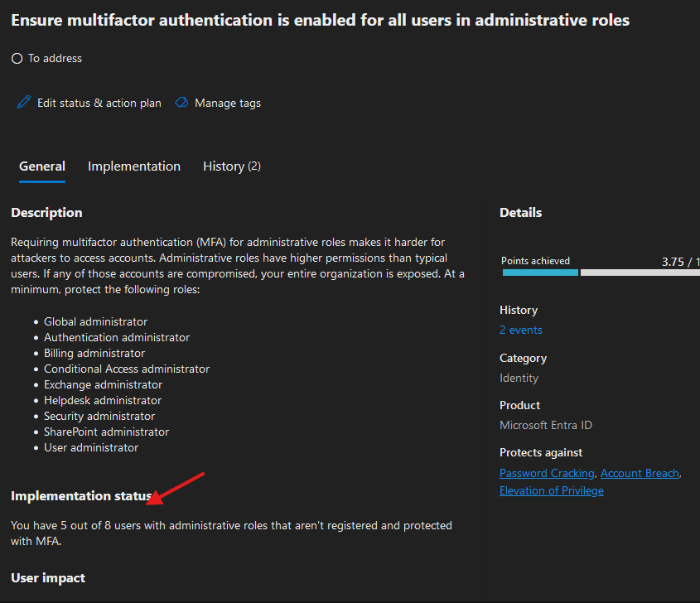Image resolution: width=700 pixels, height=603 pixels.
Task: Click the Microsoft Entra ID product value
Action: [546, 425]
